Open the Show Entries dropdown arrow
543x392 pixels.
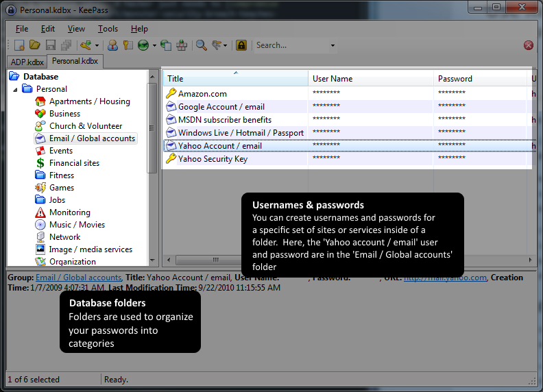226,46
